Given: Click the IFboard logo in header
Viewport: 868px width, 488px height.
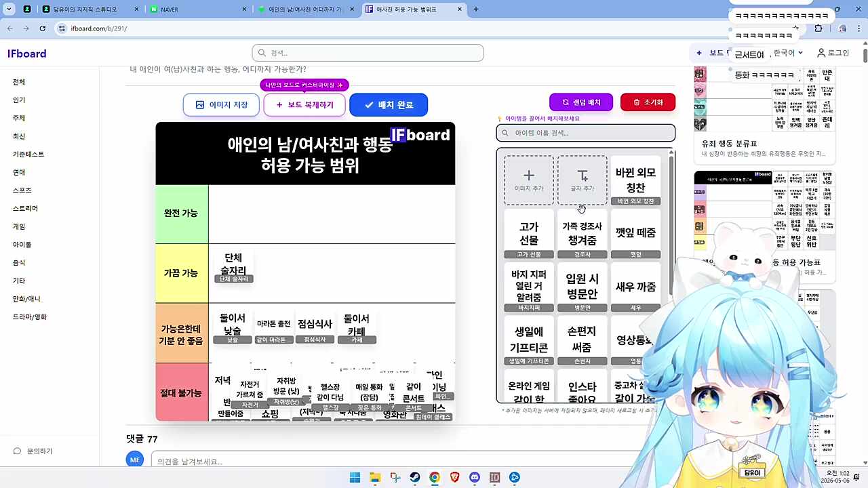Looking at the screenshot, I should (27, 54).
